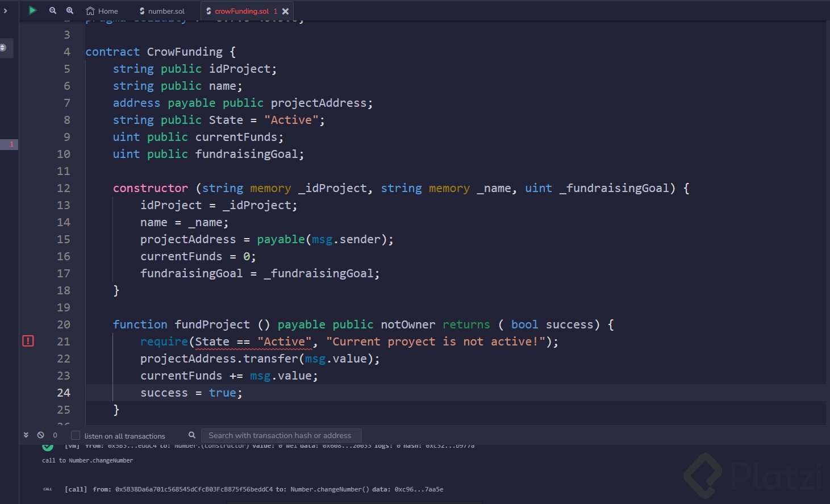830x504 pixels.
Task: Select the crowFunding.sol tab
Action: click(241, 11)
